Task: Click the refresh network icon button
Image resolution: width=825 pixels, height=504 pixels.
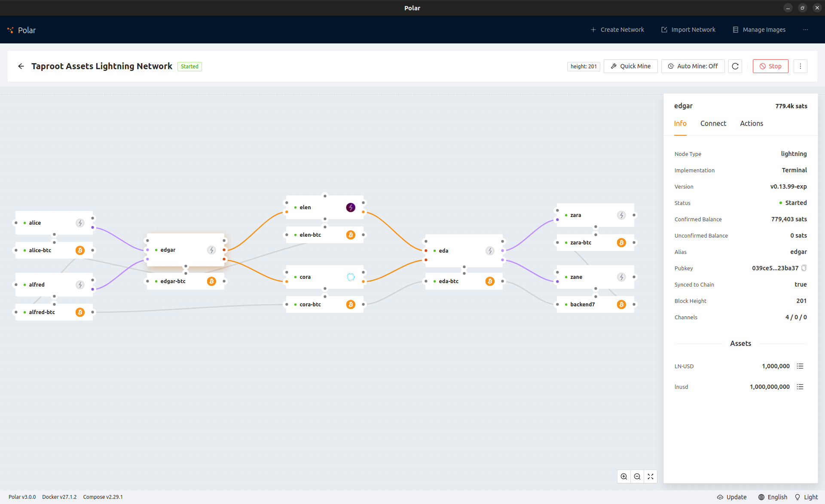Action: (735, 66)
